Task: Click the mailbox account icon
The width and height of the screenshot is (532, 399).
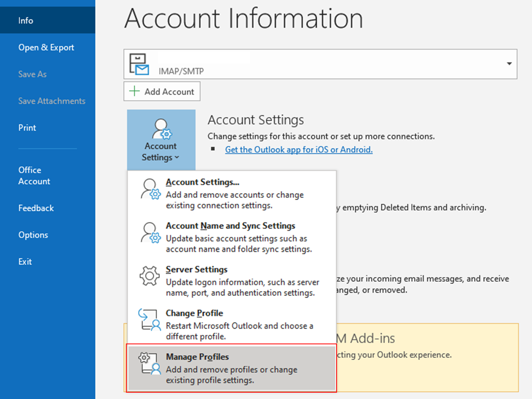Action: tap(139, 64)
